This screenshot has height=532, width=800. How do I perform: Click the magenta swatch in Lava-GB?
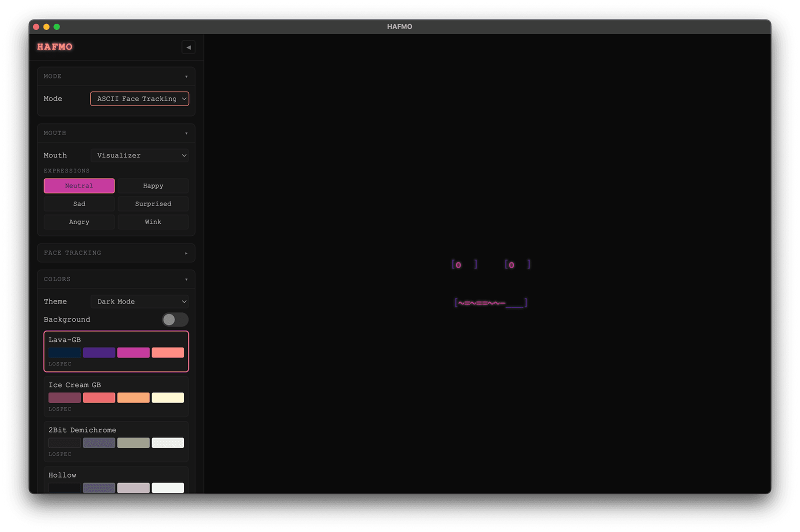click(x=133, y=352)
